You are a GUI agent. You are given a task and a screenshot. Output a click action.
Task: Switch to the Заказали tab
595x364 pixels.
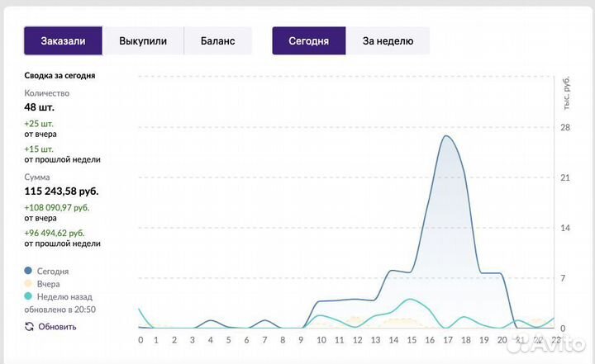(x=64, y=41)
